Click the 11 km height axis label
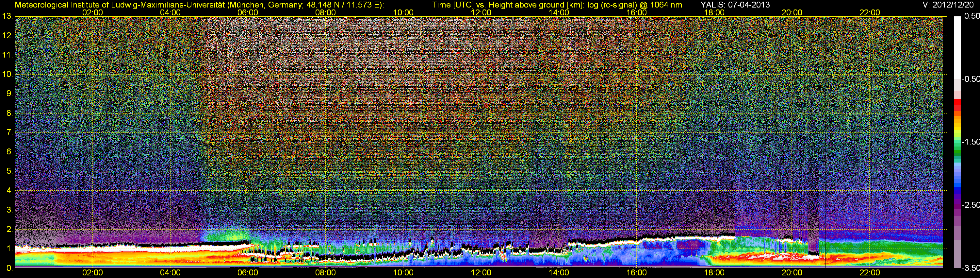Image resolution: width=980 pixels, height=278 pixels. pyautogui.click(x=7, y=55)
